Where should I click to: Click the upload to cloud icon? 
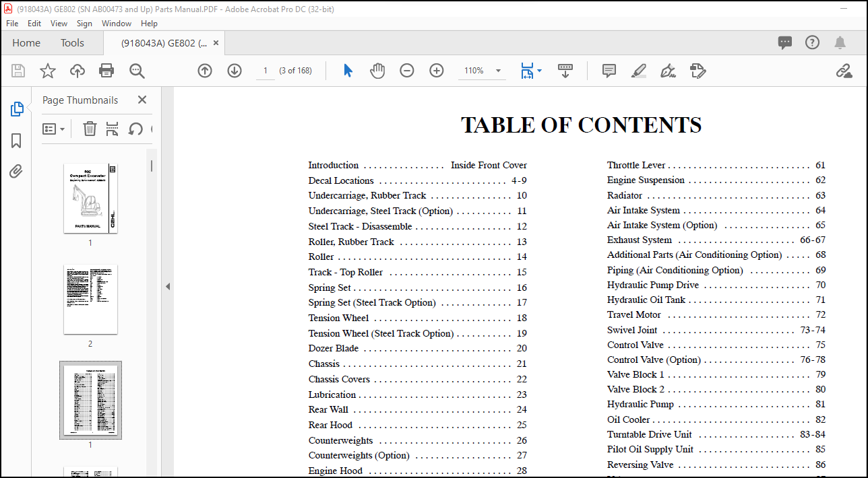click(77, 71)
